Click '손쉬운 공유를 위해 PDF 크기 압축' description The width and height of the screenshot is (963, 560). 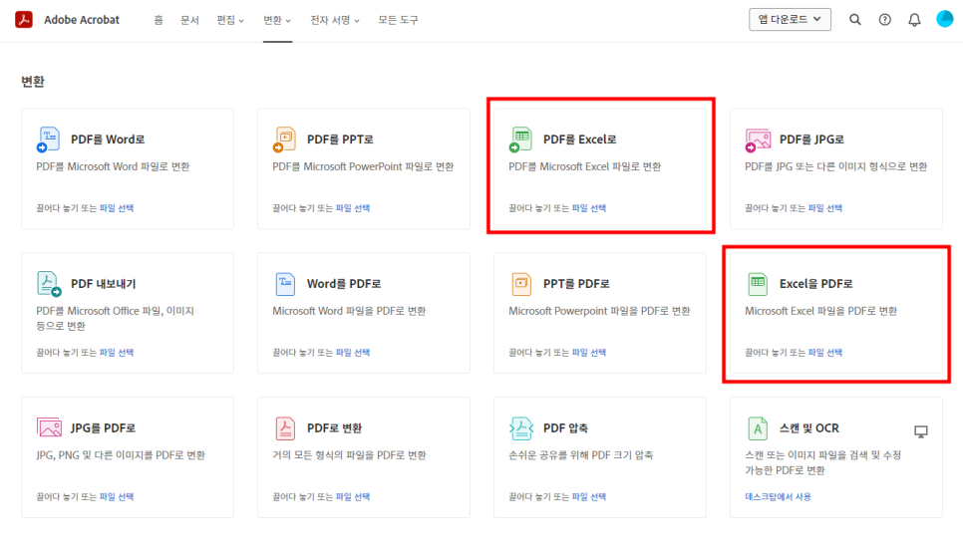[x=581, y=455]
